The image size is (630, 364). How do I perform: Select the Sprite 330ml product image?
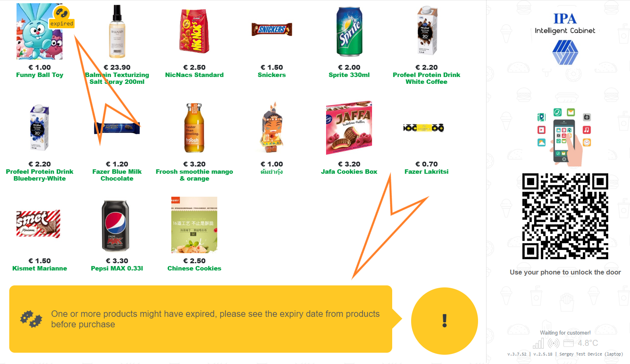coord(349,31)
